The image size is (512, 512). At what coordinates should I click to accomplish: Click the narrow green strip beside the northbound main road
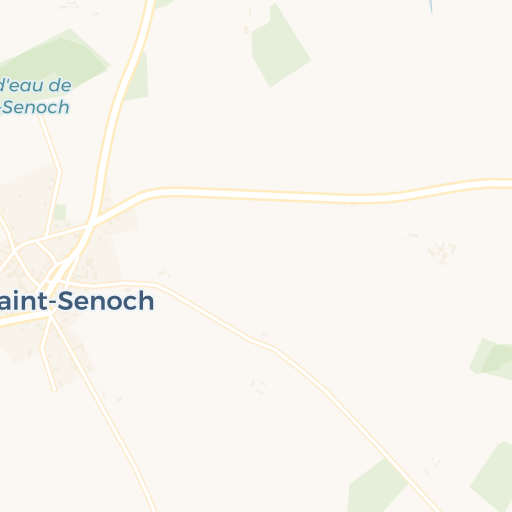(x=138, y=80)
